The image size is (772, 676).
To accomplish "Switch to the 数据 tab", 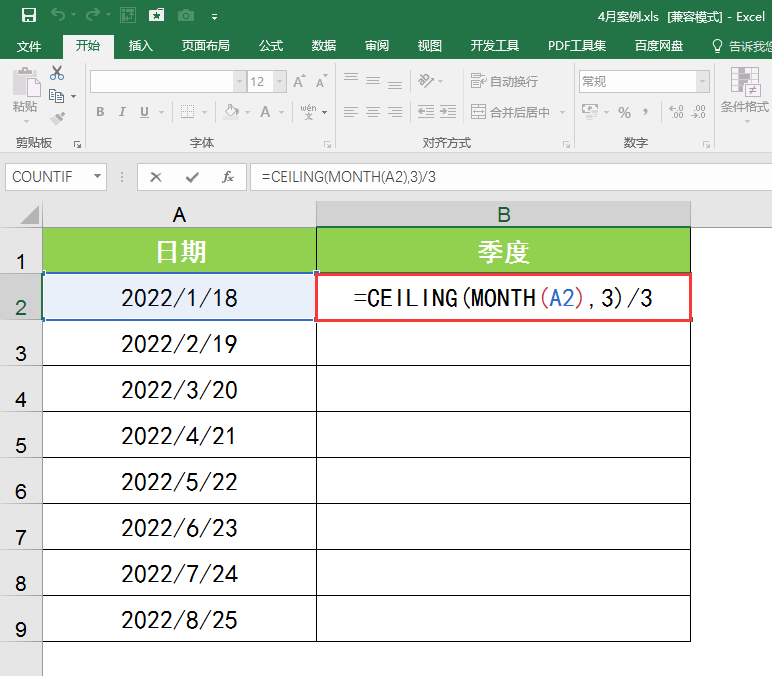I will tap(323, 46).
